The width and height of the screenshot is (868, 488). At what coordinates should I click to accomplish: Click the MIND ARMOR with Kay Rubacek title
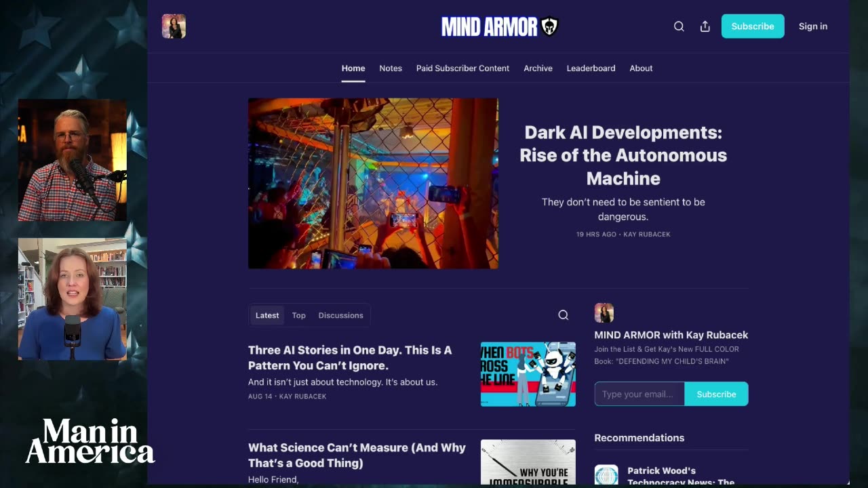[x=671, y=335]
